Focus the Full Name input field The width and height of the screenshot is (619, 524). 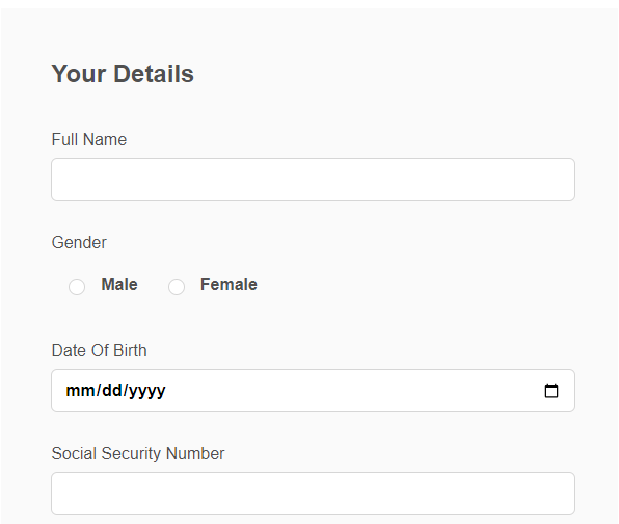pos(313,180)
